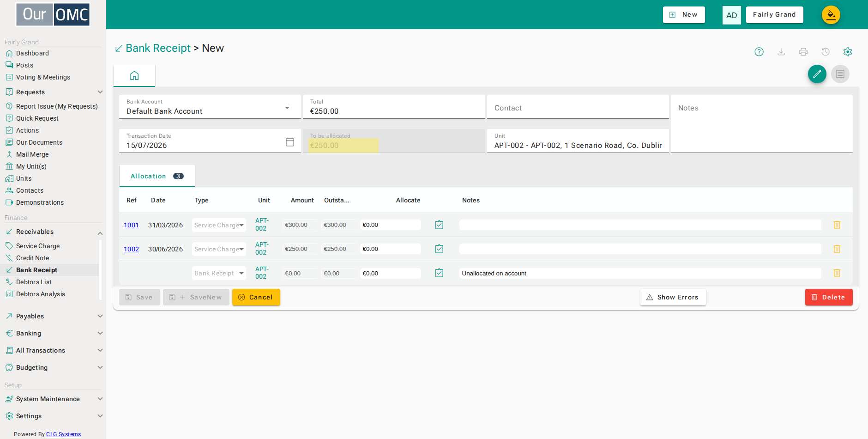The width and height of the screenshot is (868, 439).
Task: Select the home tab icon
Action: point(134,75)
